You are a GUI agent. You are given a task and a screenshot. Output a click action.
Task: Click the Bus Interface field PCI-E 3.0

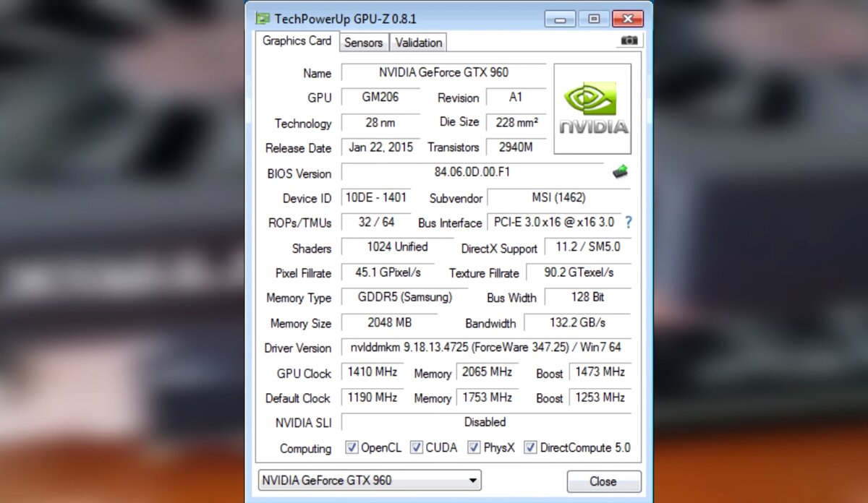[554, 222]
